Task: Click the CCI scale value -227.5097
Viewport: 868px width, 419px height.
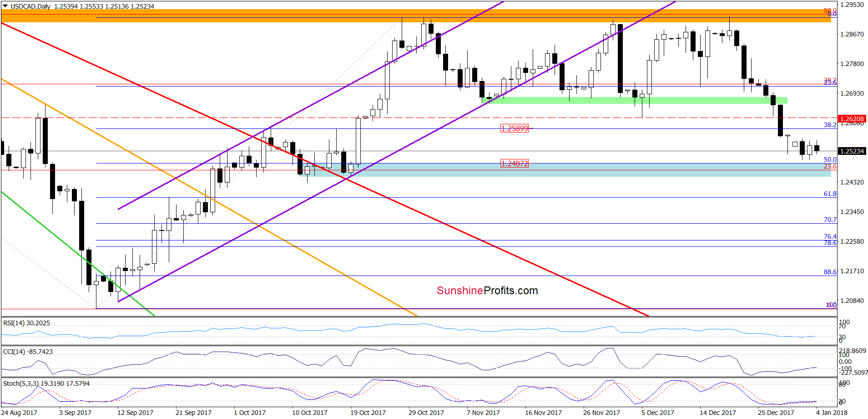Action: tap(853, 373)
